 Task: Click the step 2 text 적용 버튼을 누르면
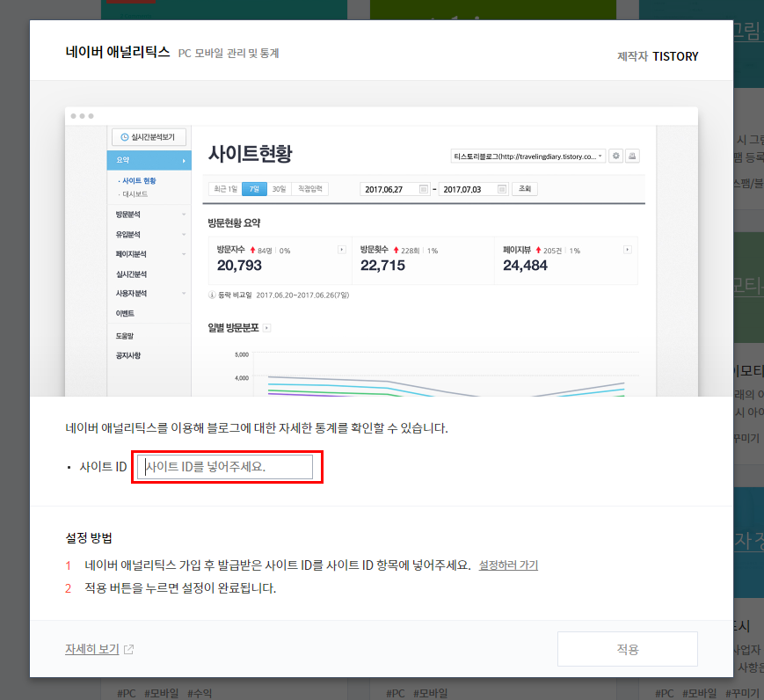132,588
